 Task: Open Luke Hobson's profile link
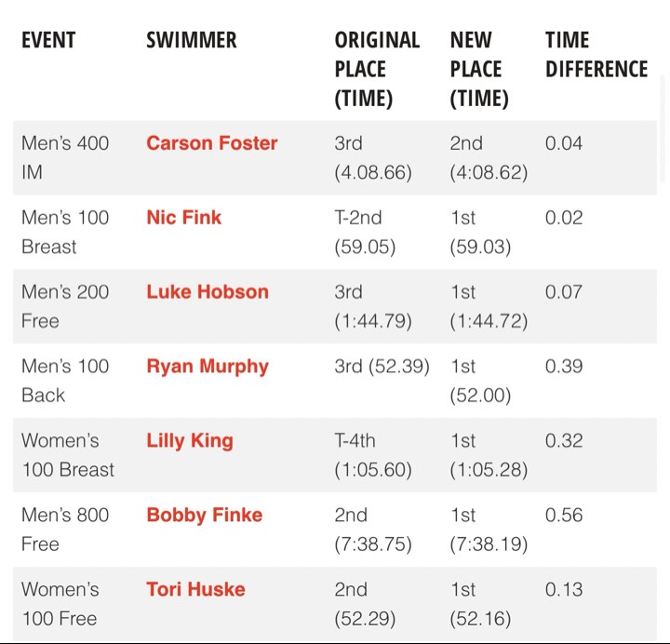point(208,292)
